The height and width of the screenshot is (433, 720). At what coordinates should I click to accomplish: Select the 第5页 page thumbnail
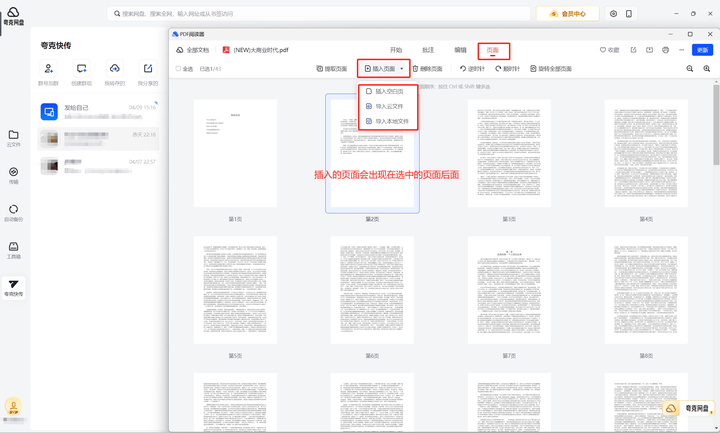(x=235, y=290)
